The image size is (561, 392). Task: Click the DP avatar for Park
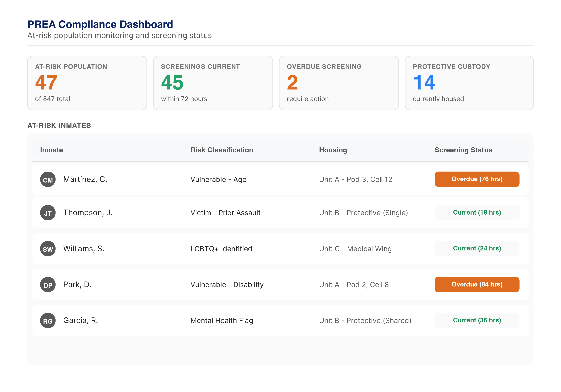click(48, 285)
